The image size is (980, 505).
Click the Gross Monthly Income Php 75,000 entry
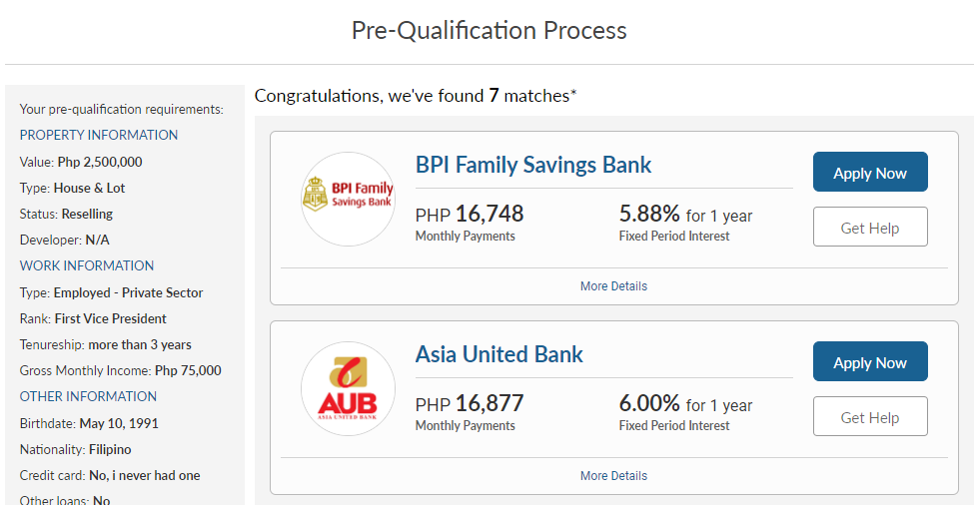[x=121, y=370]
